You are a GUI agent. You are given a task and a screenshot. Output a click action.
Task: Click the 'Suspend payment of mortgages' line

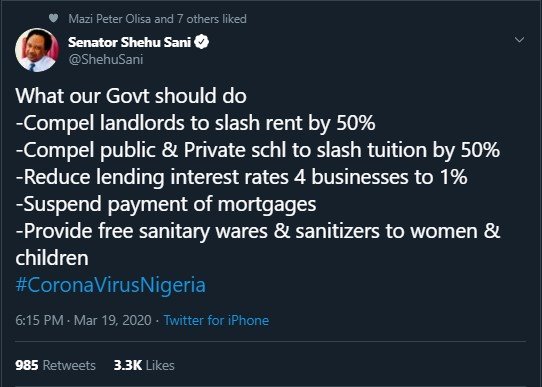coord(166,204)
